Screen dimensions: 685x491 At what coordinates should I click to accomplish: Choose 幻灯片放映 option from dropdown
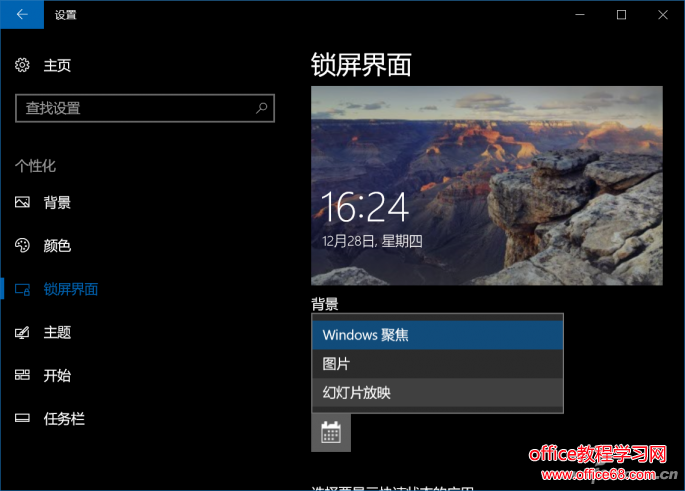pos(438,393)
